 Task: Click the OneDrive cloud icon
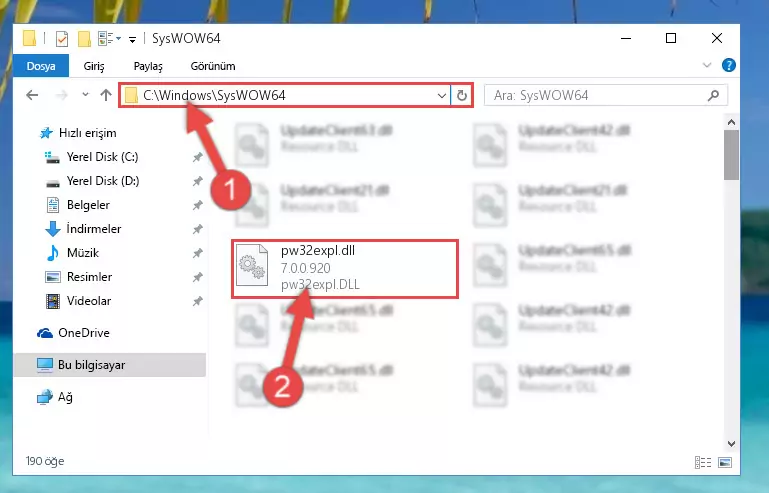(45, 334)
